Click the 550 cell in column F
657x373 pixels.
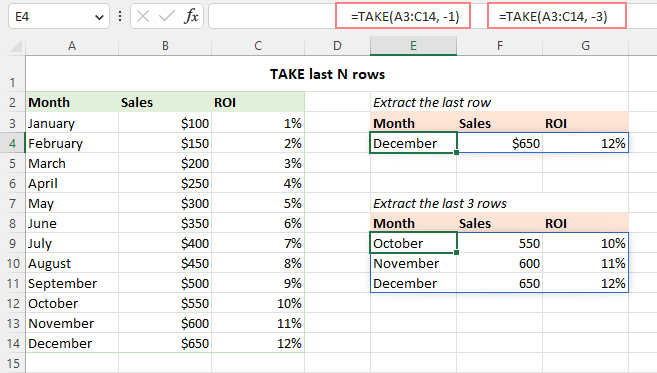tap(500, 243)
